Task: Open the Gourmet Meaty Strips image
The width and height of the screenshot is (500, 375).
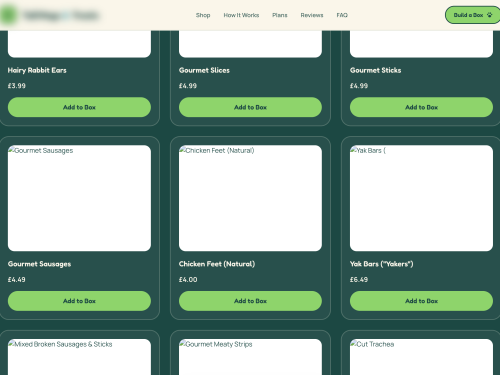Action: [250, 357]
